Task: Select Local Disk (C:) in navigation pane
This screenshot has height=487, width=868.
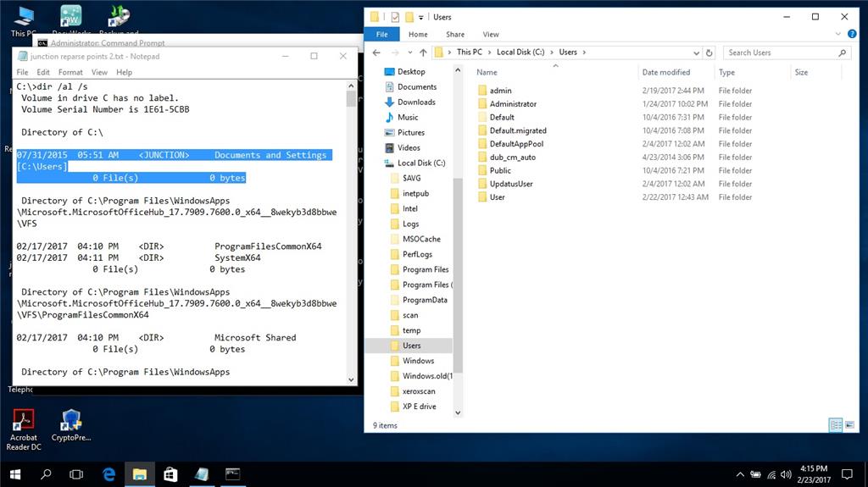Action: click(420, 163)
